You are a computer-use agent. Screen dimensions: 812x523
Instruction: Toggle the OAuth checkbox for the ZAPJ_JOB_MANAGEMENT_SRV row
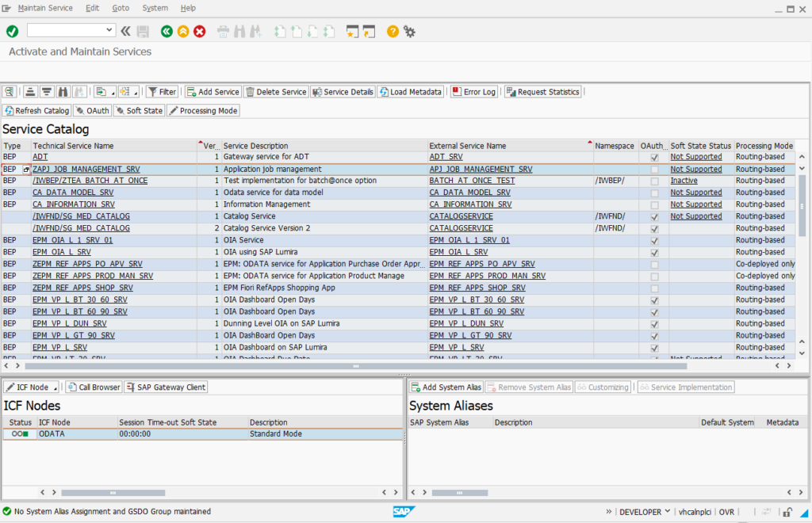pos(654,170)
